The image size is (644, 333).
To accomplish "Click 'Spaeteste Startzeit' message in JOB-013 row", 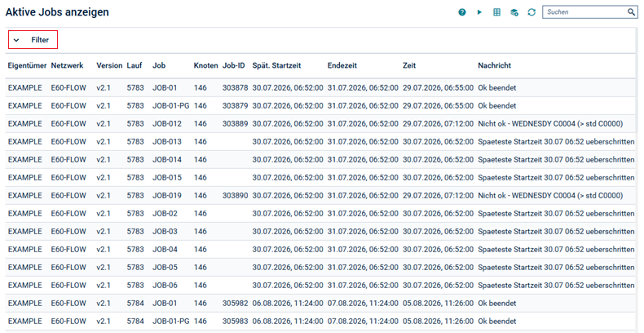I will click(556, 141).
